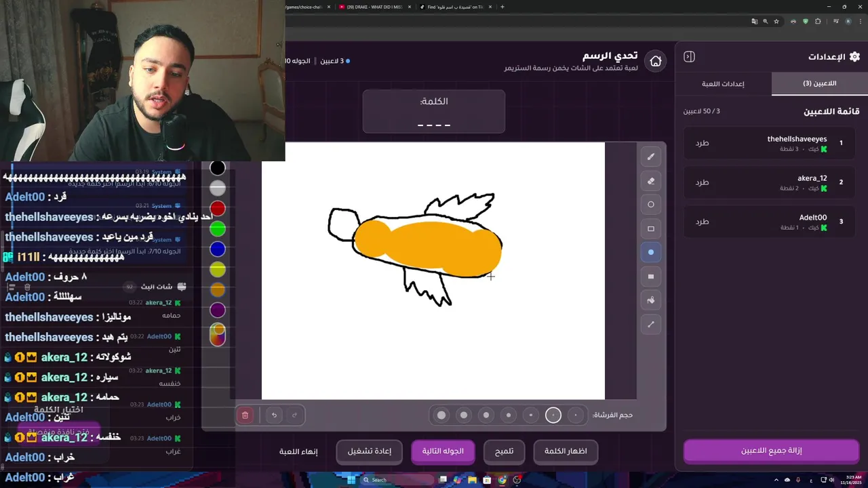This screenshot has width=868, height=488.
Task: Redo the drawing stroke
Action: pos(294,415)
